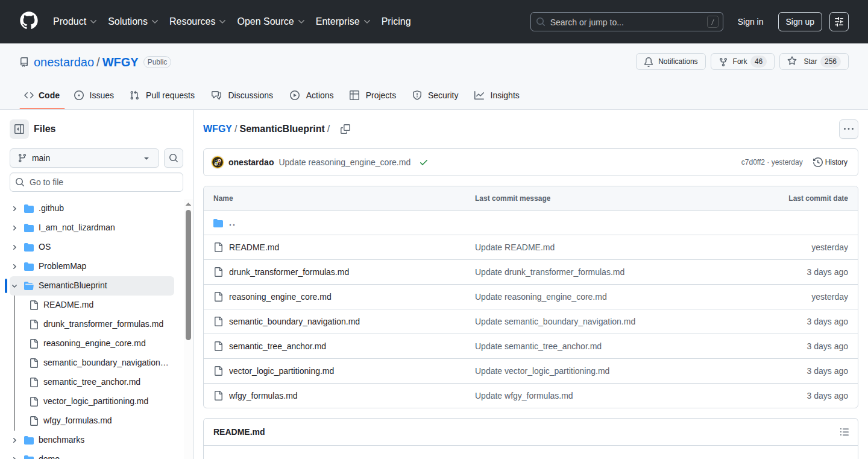Open commit c7d0ff2 link

point(753,162)
